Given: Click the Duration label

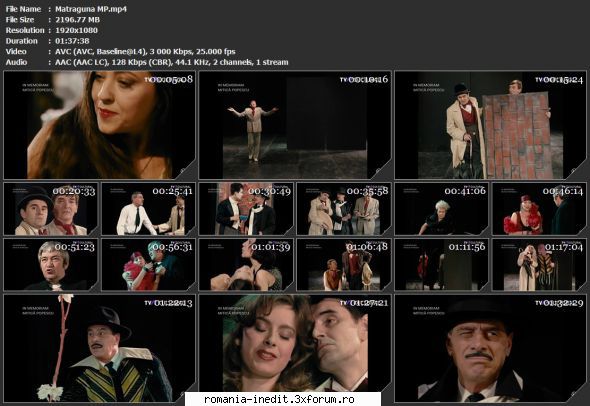Looking at the screenshot, I should point(21,41).
